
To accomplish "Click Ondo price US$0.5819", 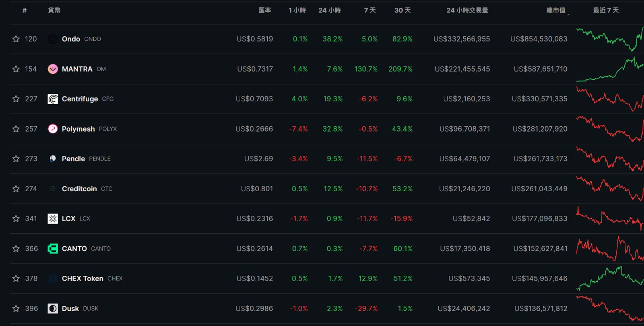I will coord(255,39).
